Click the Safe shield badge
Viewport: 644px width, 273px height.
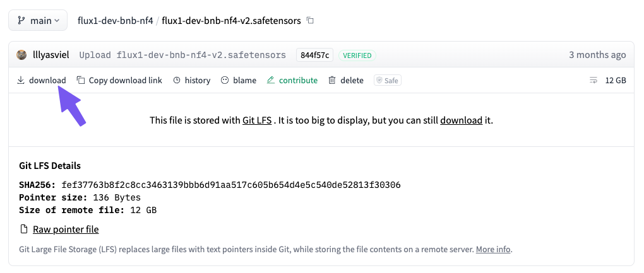387,80
